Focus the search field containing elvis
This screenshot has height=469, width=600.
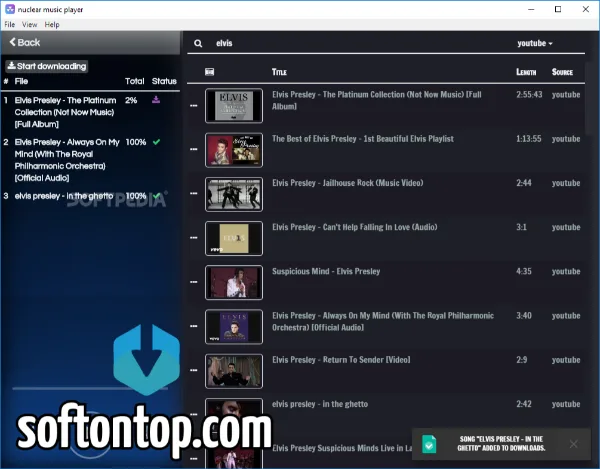coord(360,43)
